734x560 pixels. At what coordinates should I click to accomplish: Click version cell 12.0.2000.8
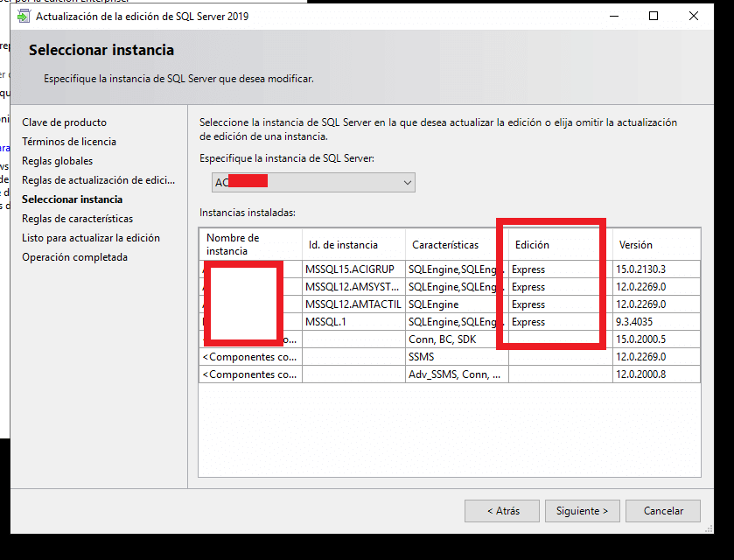coord(657,374)
